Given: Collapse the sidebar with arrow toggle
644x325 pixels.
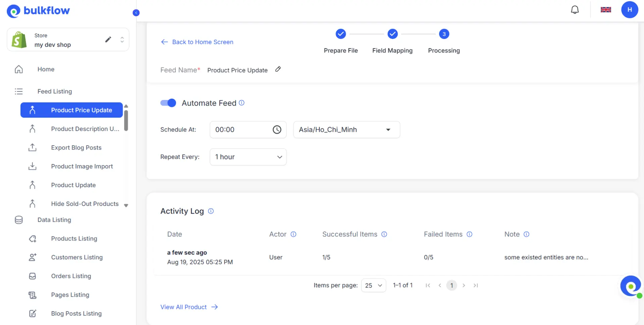Looking at the screenshot, I should [x=136, y=12].
